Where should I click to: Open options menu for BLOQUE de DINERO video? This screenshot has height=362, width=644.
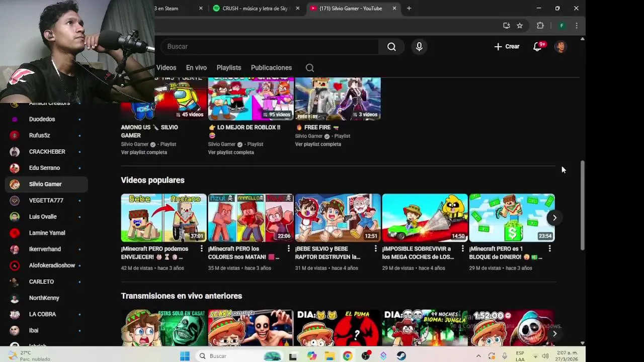click(549, 249)
